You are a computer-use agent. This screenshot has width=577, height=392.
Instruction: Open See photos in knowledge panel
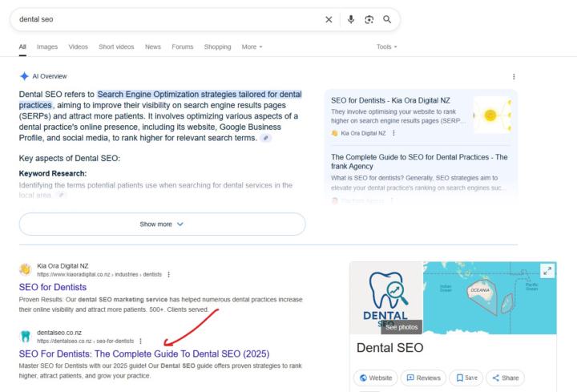(401, 327)
